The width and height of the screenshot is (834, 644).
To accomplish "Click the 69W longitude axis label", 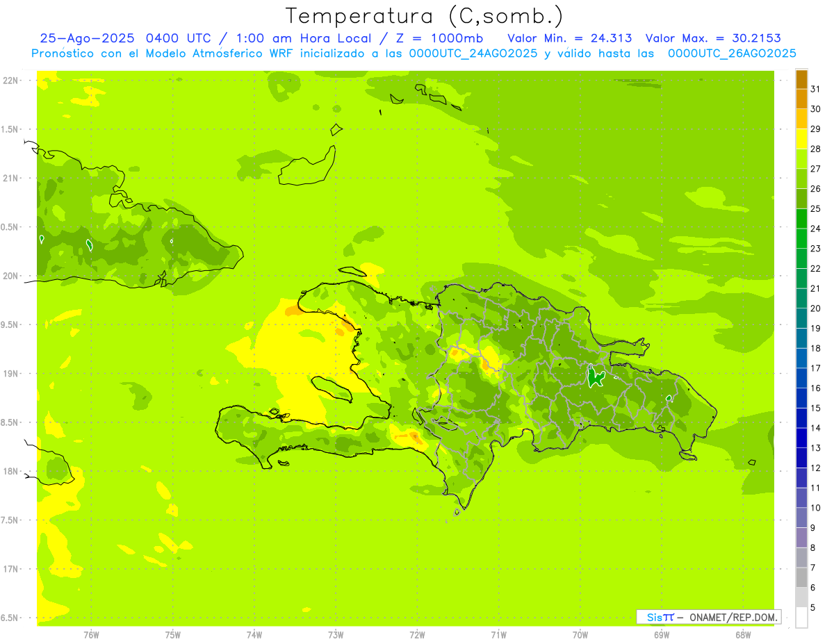I will point(662,635).
